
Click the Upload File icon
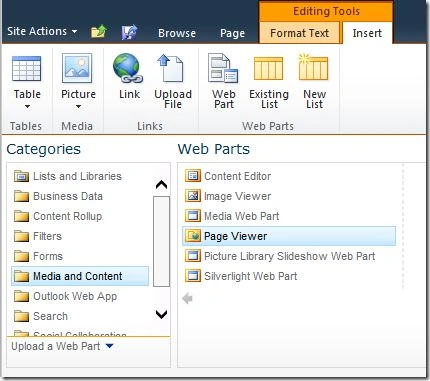click(x=170, y=68)
